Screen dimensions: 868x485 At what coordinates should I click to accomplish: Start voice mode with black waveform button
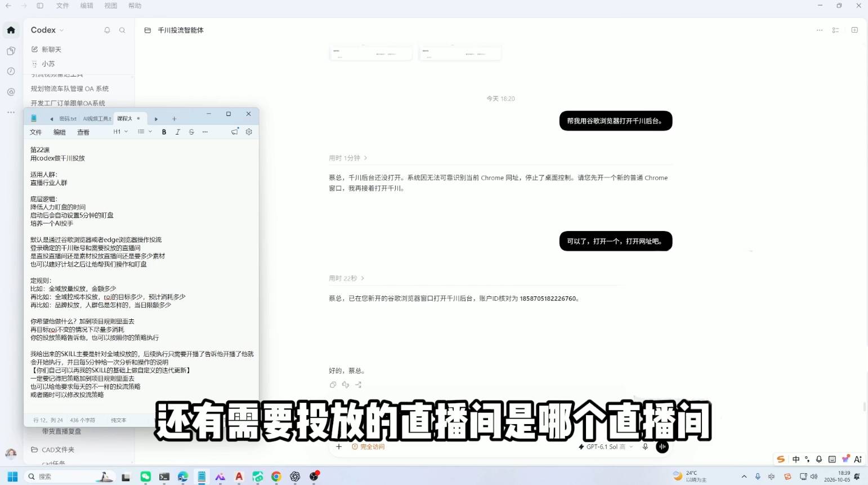point(663,447)
